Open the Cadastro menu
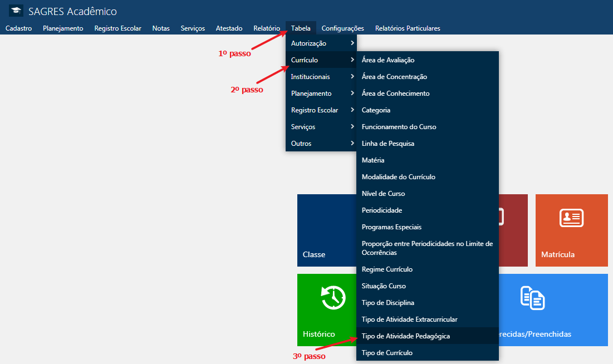This screenshot has width=613, height=364. [x=18, y=28]
